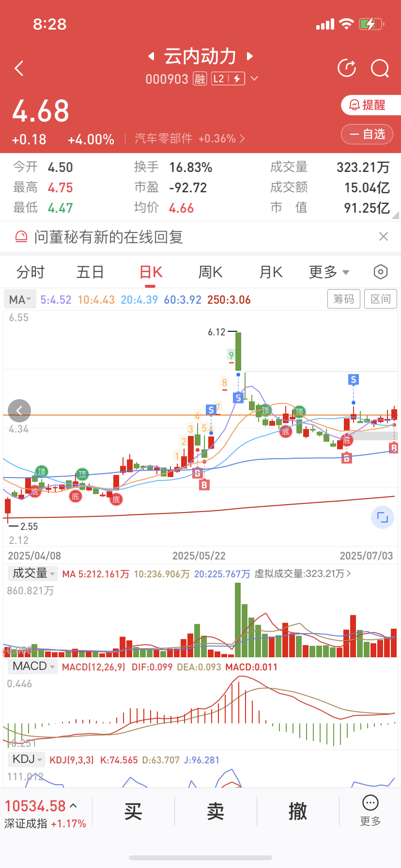Switch to 周K tab
Screen dimensions: 401x868
pos(211,272)
